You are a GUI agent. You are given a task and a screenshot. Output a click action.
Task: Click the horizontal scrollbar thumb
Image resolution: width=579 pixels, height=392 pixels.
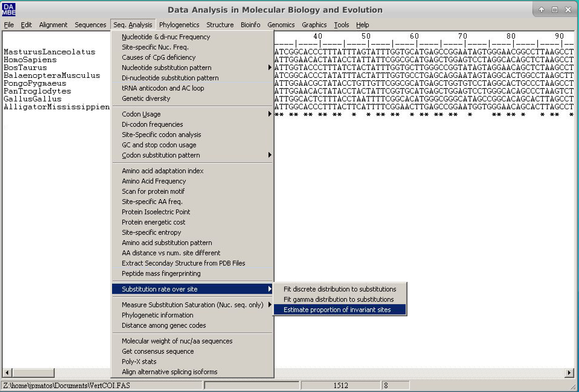pos(33,373)
